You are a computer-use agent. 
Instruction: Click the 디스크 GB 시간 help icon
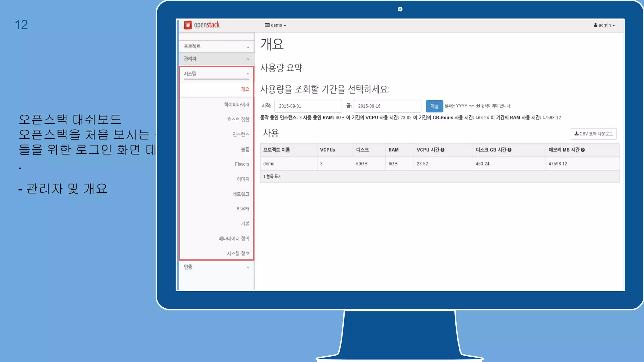coord(509,150)
